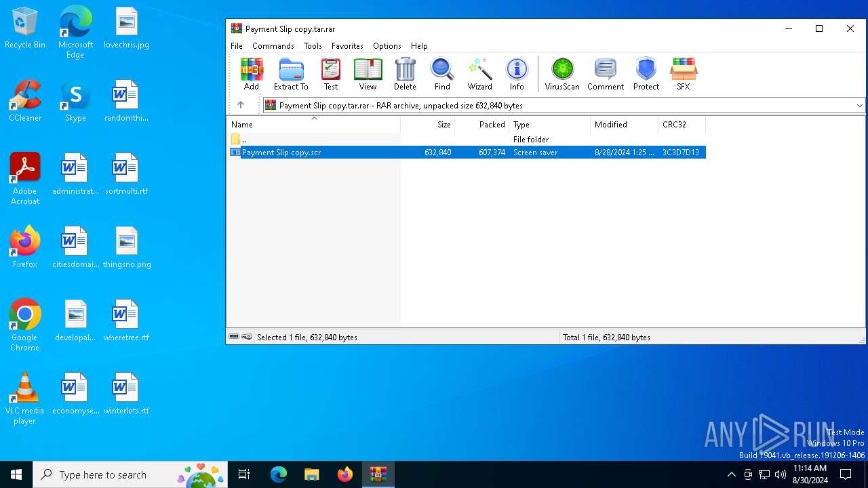The width and height of the screenshot is (868, 488).
Task: Open the Help menu
Action: 419,46
